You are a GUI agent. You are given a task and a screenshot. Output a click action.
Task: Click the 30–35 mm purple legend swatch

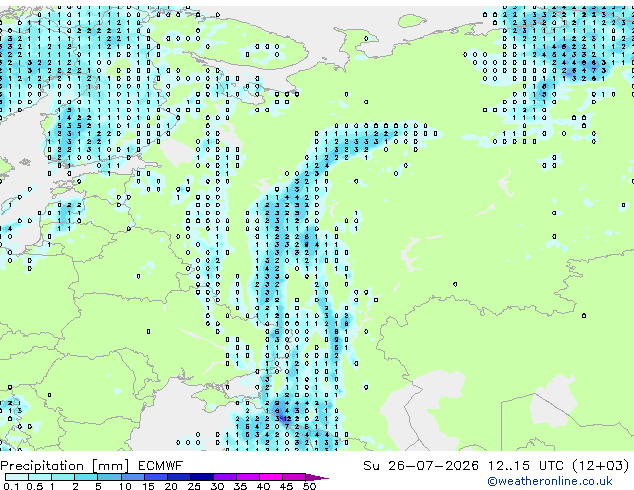point(225,477)
